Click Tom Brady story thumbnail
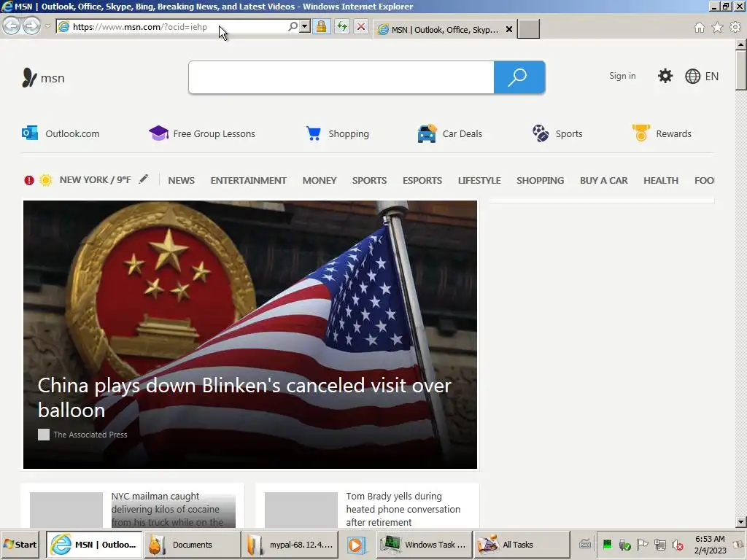The height and width of the screenshot is (560, 747). coord(301,510)
